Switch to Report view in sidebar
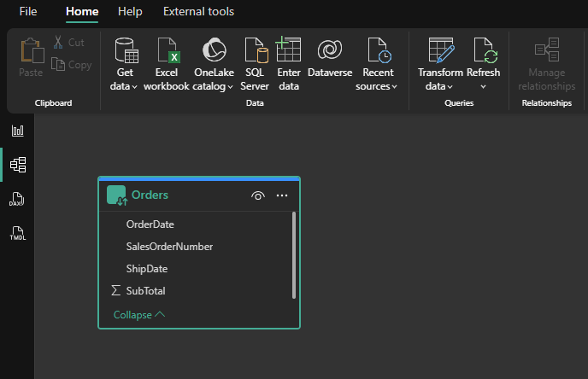The height and width of the screenshot is (379, 588). coord(17,131)
